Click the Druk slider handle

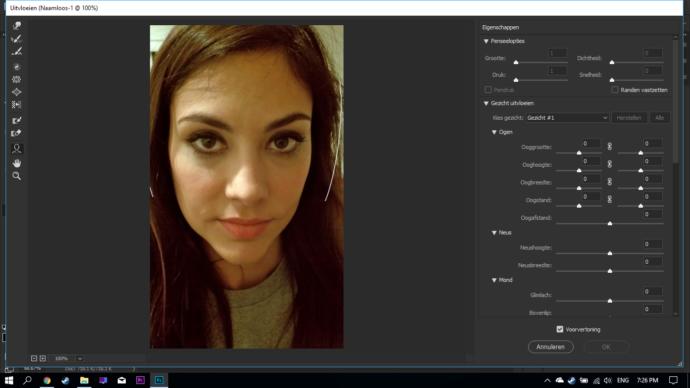tap(516, 80)
